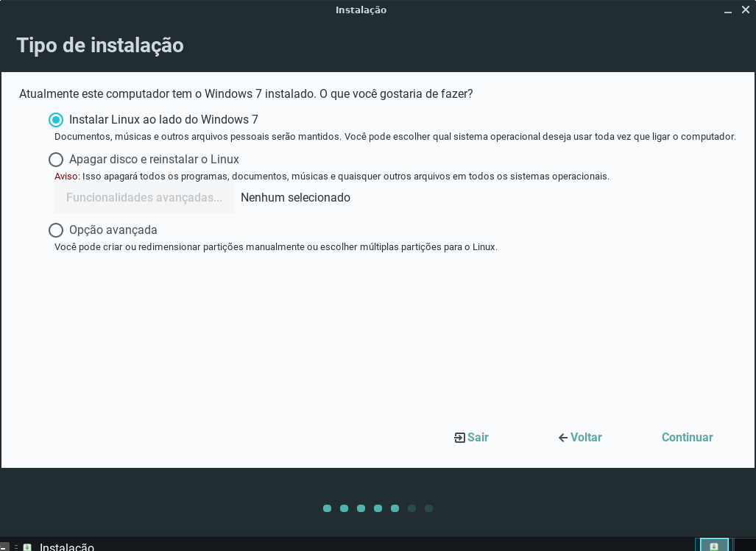The width and height of the screenshot is (756, 551).
Task: Open Funcionalidades avançadas button
Action: tap(144, 197)
